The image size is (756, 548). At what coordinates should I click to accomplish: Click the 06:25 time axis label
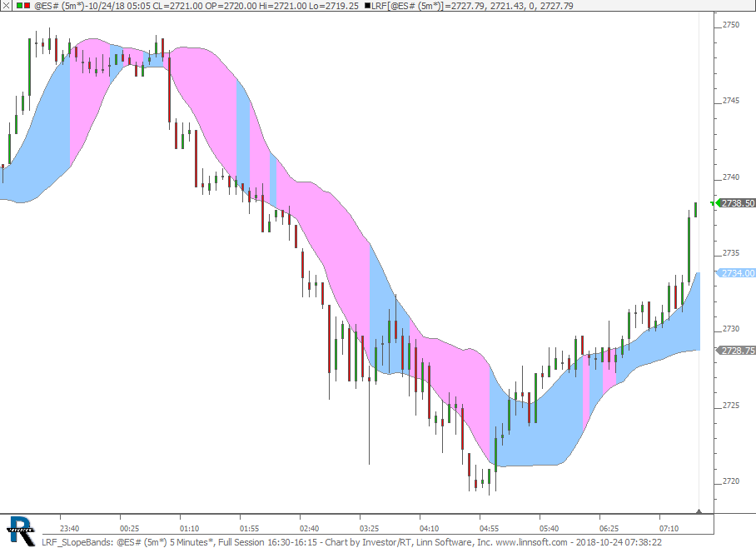(x=609, y=528)
